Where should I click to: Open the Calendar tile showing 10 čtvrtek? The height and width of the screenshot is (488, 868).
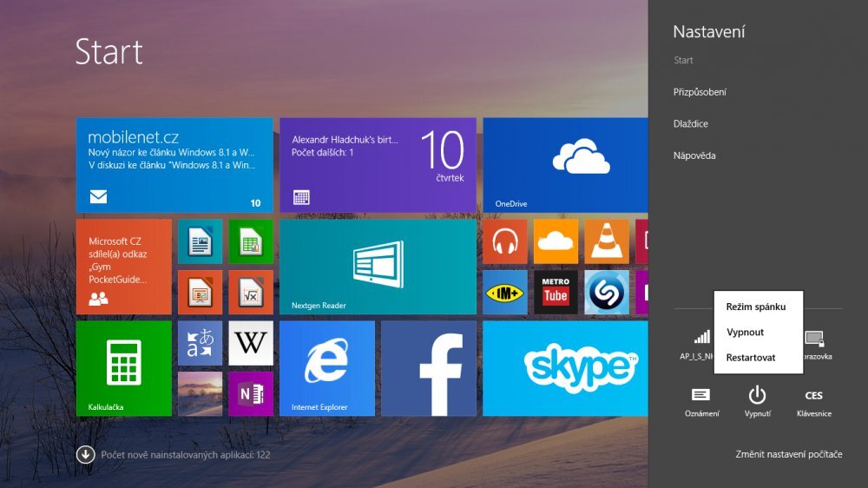click(x=378, y=165)
